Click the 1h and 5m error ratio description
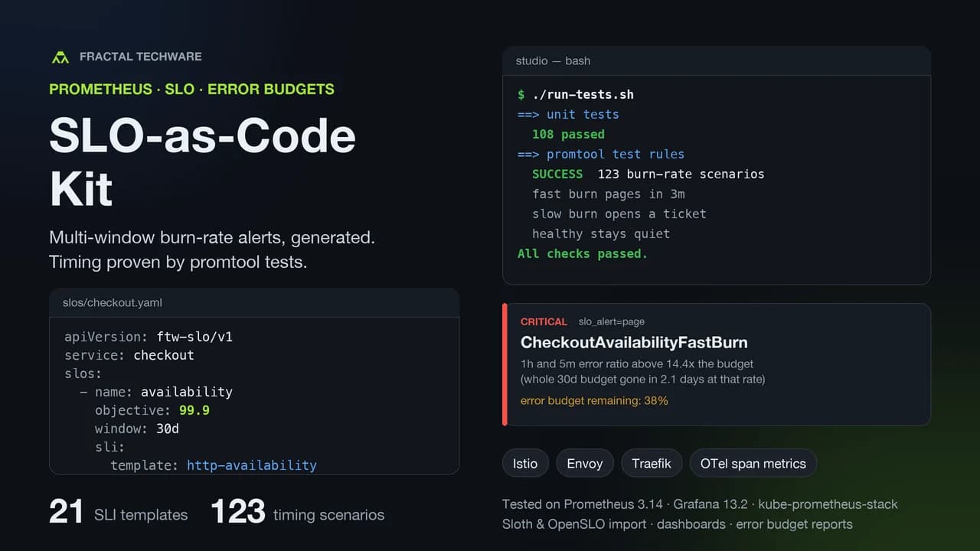Image resolution: width=980 pixels, height=551 pixels. coord(637,364)
